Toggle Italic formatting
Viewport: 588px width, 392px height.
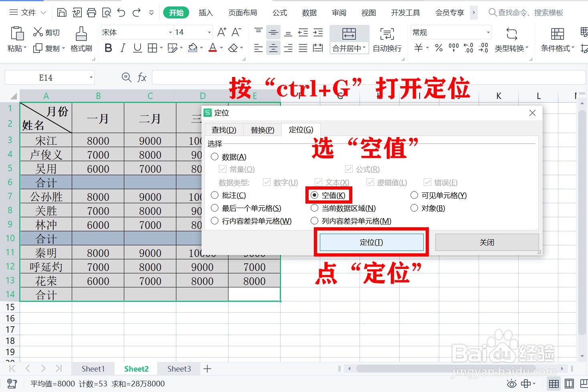click(x=123, y=48)
